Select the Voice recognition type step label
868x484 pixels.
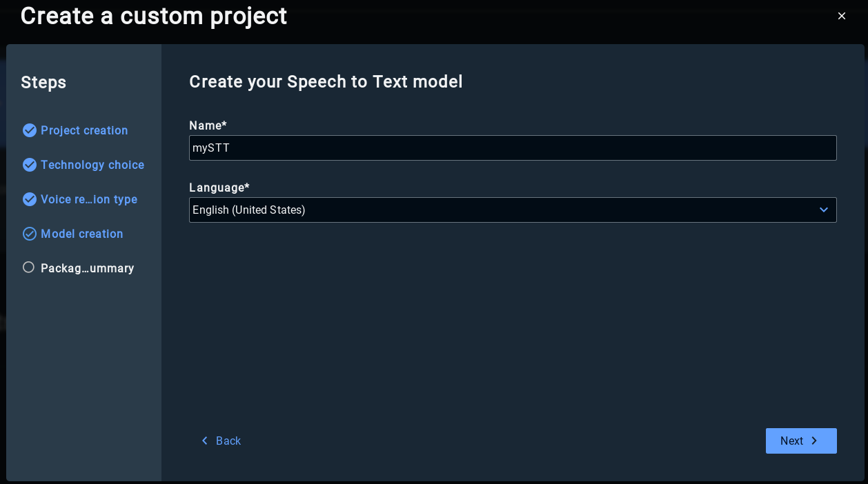[89, 199]
